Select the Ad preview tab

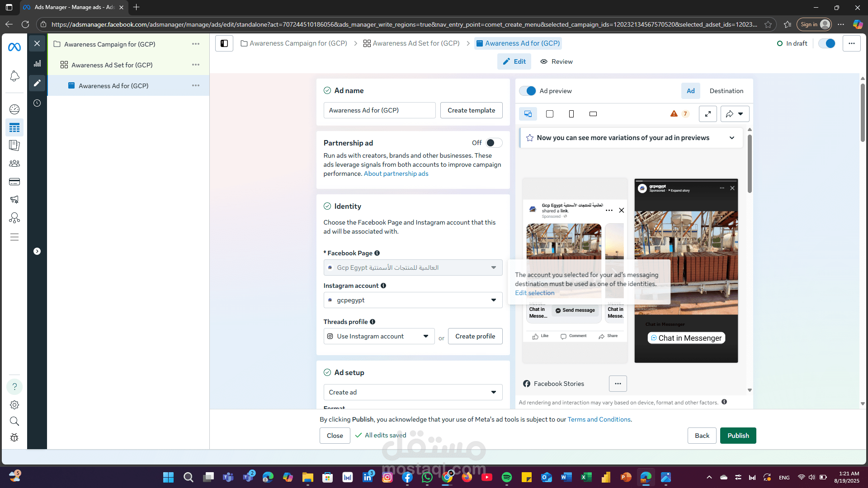click(691, 91)
